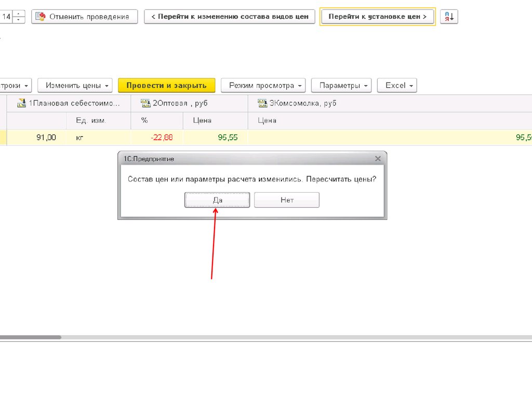Go to Перейти к установке цен
This screenshot has width=532, height=399.
[377, 17]
